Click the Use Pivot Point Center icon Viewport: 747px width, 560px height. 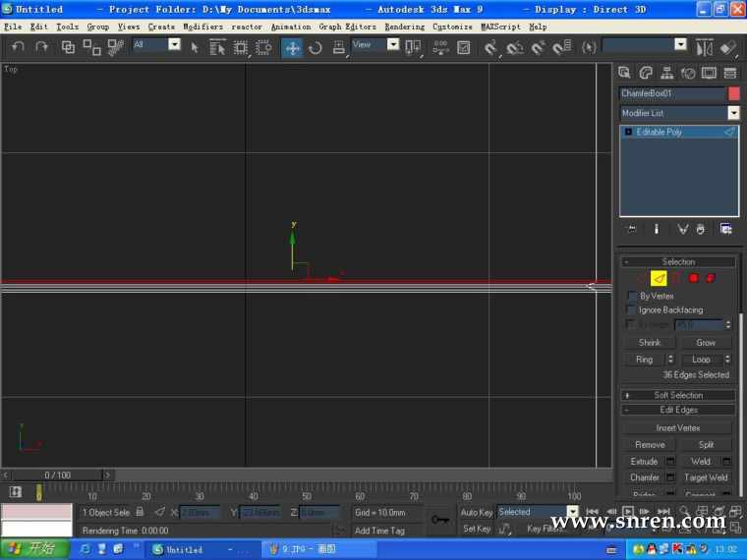point(413,47)
